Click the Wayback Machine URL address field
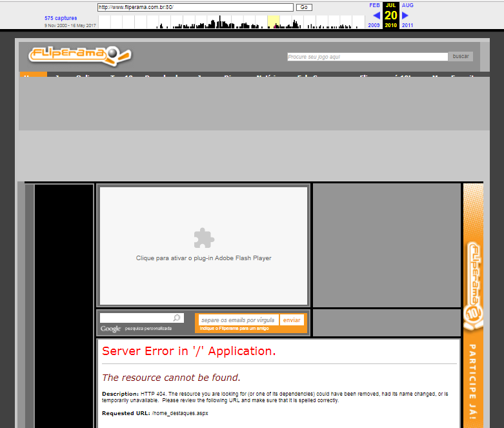Screen dimensions: 504x428 [x=195, y=7]
